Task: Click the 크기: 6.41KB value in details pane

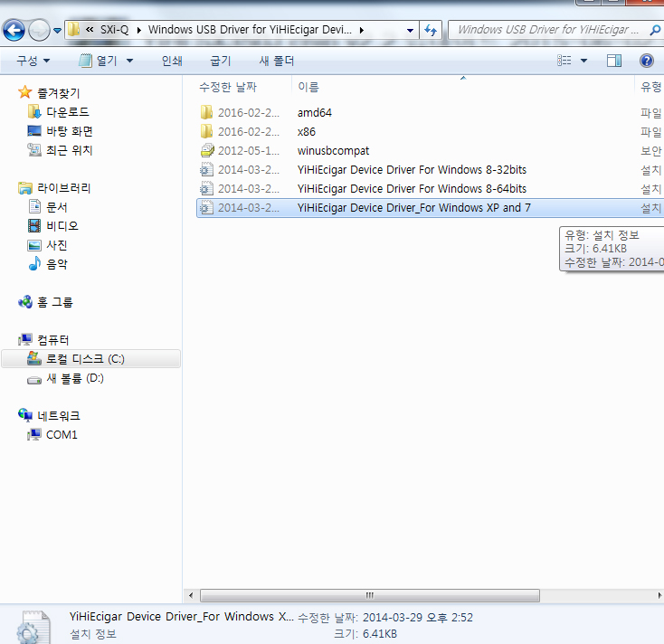Action: [380, 634]
